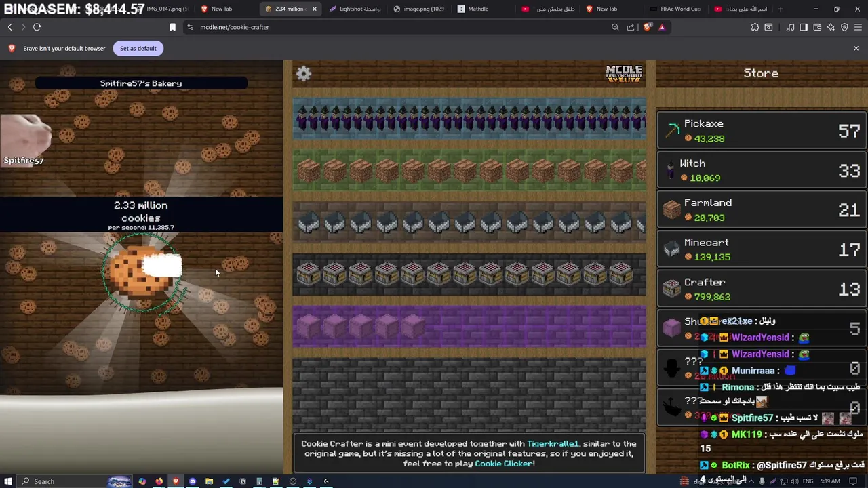Open the Cookie Clicker link
Screen dimensions: 868x488
(x=504, y=464)
